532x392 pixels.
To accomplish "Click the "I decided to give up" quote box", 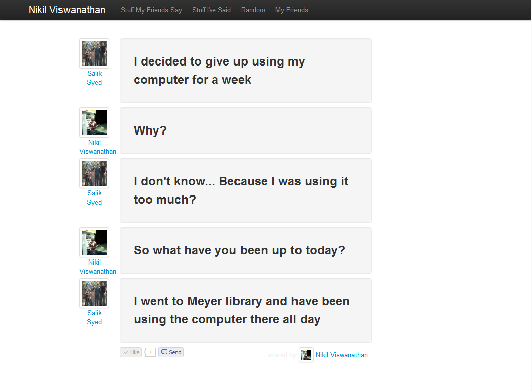I will (245, 71).
